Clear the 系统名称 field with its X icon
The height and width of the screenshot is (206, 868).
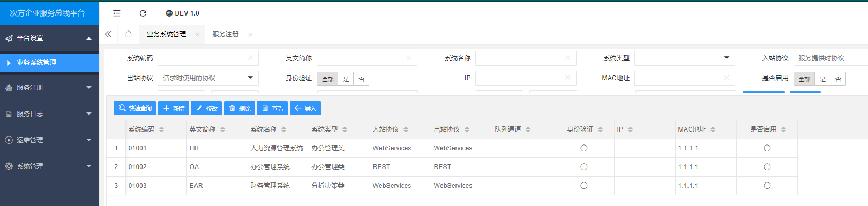coord(568,58)
